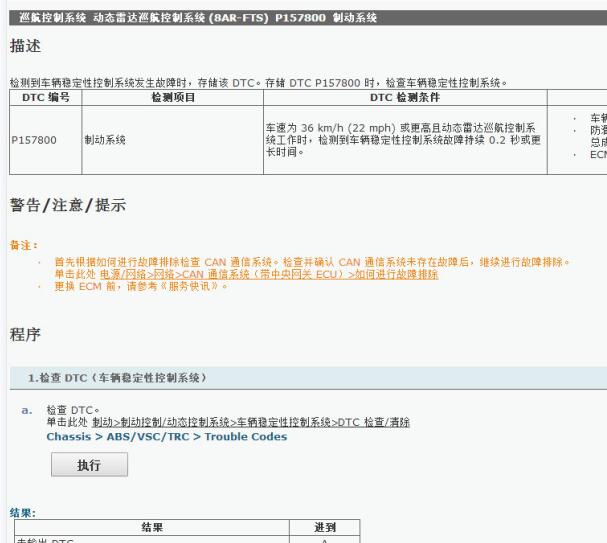
Task: Select the 程序 heading
Action: point(26,334)
